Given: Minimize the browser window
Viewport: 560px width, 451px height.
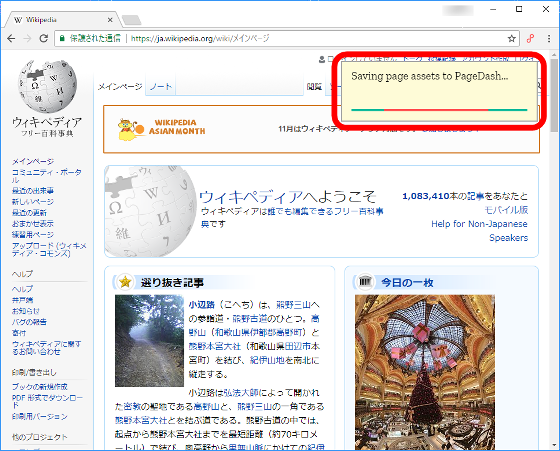Looking at the screenshot, I should pyautogui.click(x=493, y=9).
